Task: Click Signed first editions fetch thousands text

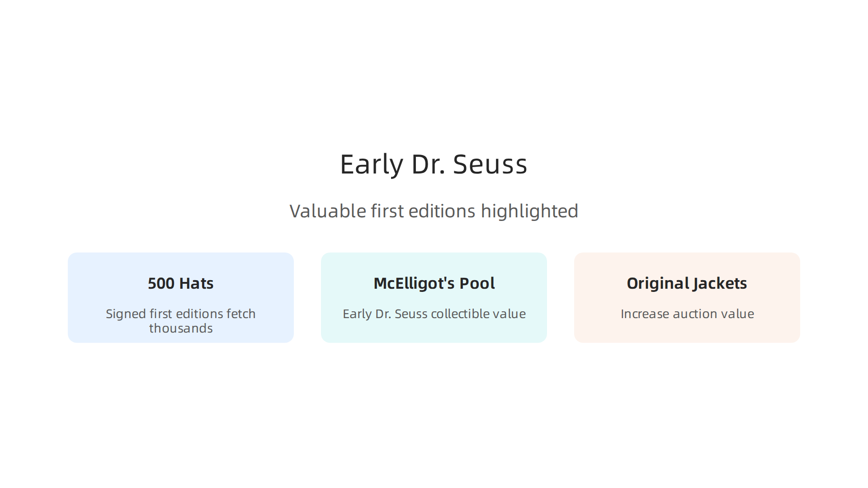Action: 181,321
